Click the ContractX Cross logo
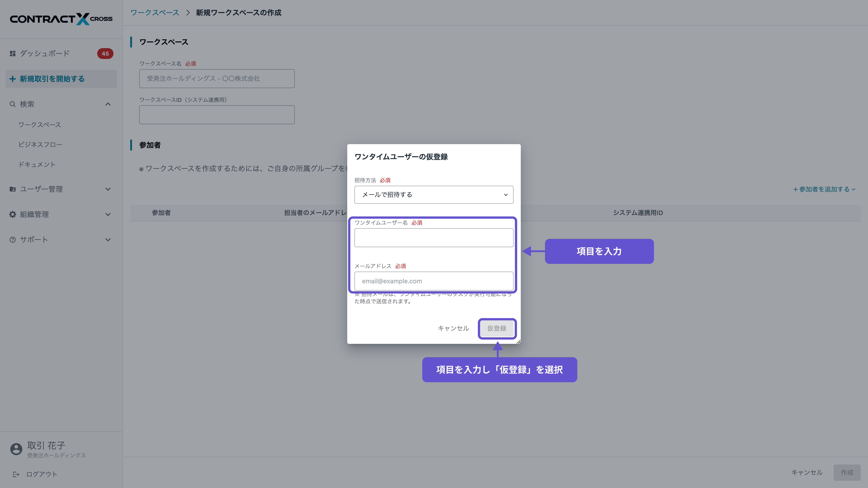 coord(61,19)
